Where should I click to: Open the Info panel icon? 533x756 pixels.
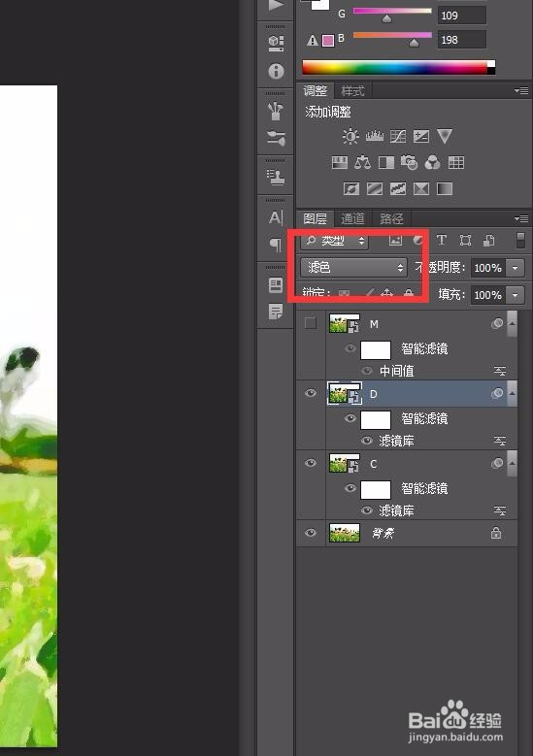click(x=276, y=71)
